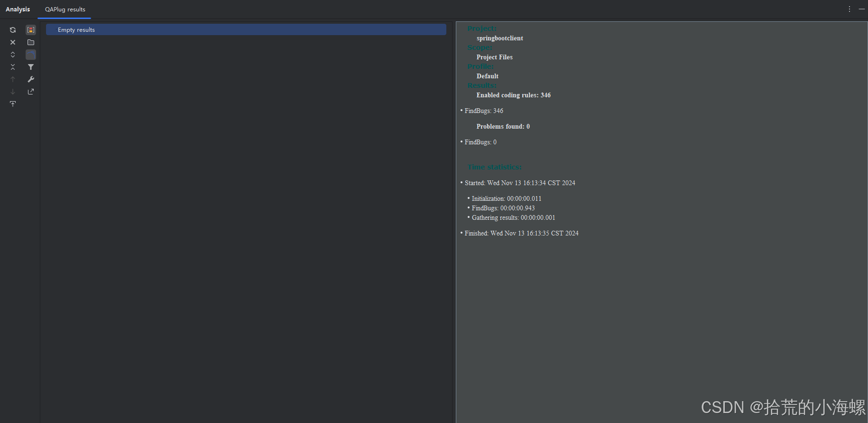The image size is (868, 423).
Task: Click the greyed-out down arrow for next problem
Action: pos(13,92)
